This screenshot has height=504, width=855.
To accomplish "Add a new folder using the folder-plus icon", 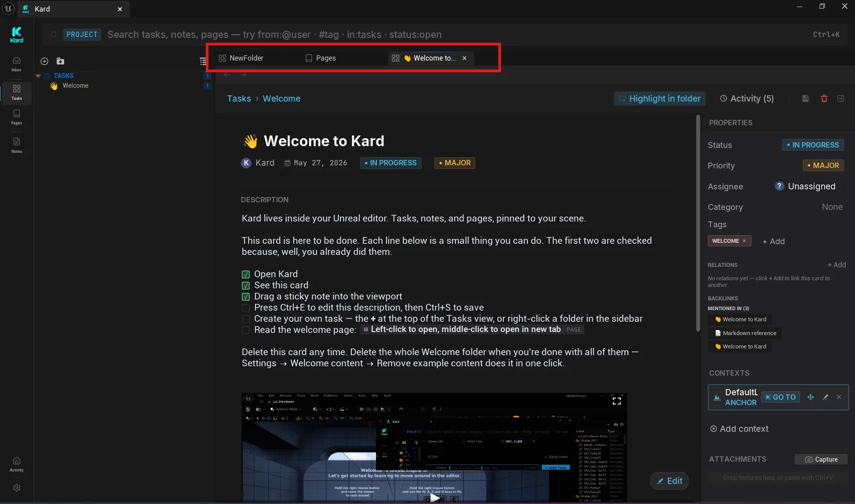I will [60, 61].
